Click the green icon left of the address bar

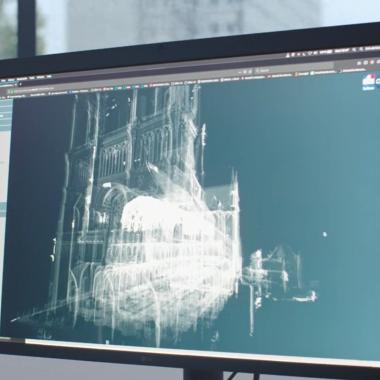pos(12,91)
